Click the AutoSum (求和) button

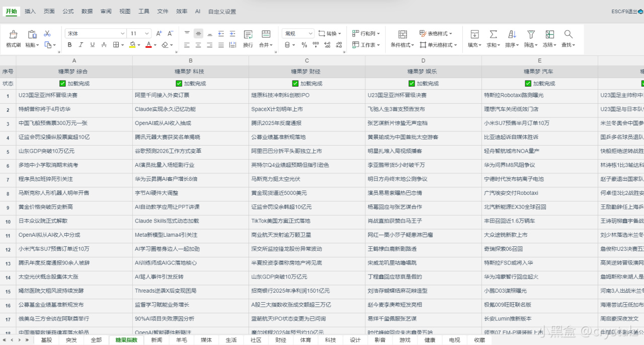coord(493,39)
